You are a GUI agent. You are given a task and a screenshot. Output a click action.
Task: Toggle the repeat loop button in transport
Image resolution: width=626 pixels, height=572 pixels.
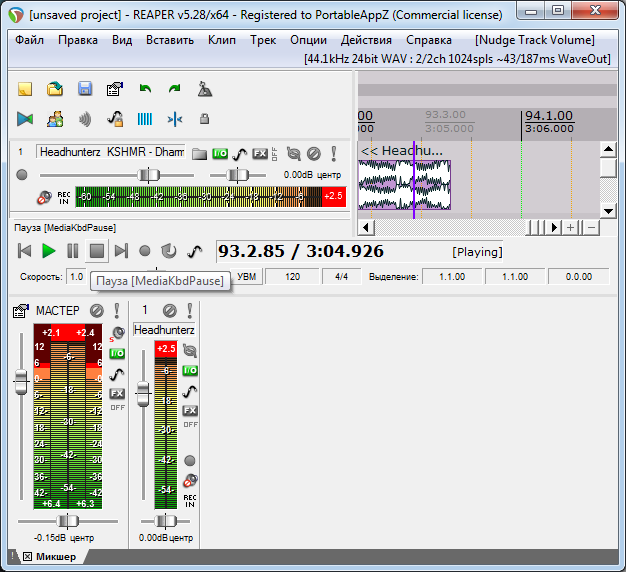tap(168, 251)
